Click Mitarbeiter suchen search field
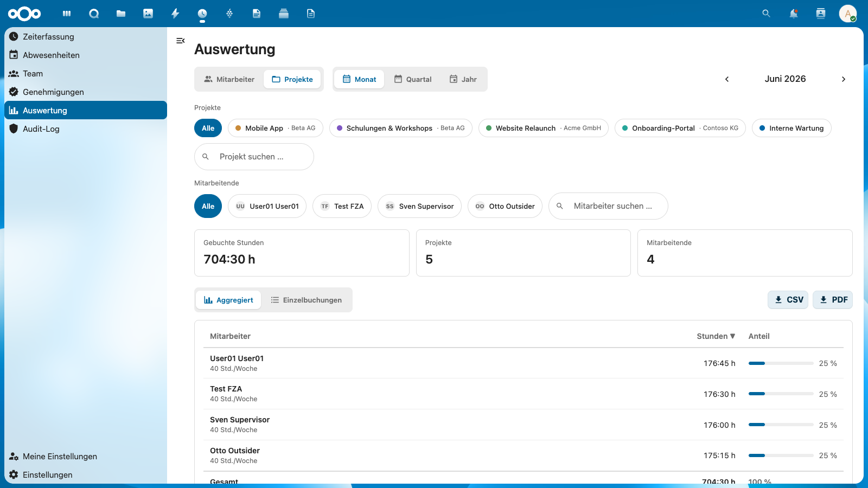 pyautogui.click(x=608, y=206)
